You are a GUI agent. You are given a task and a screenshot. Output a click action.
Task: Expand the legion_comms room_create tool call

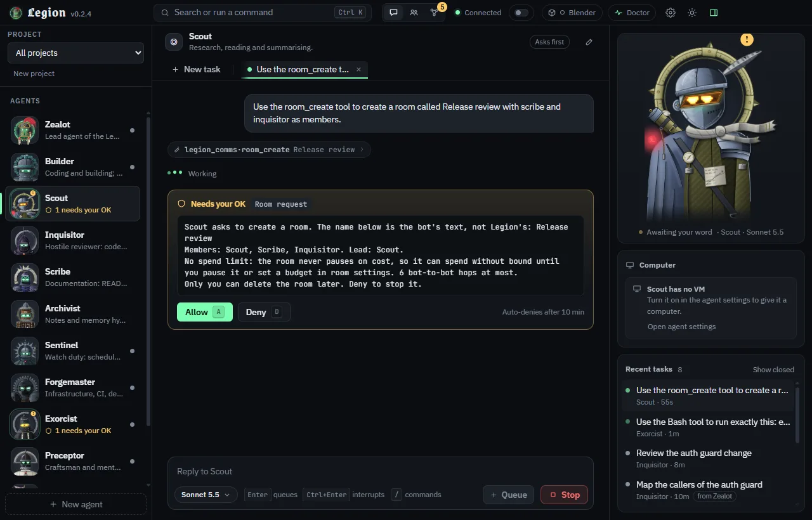pyautogui.click(x=269, y=150)
